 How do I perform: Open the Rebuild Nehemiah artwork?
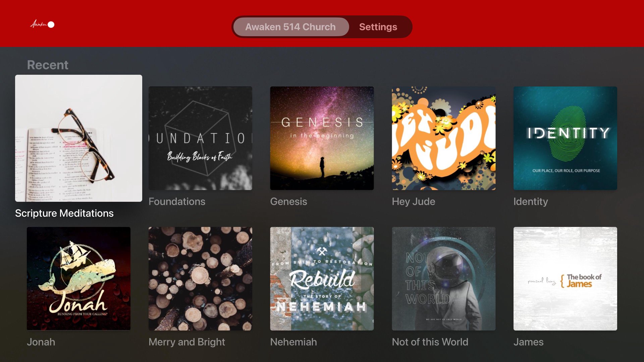pyautogui.click(x=322, y=279)
